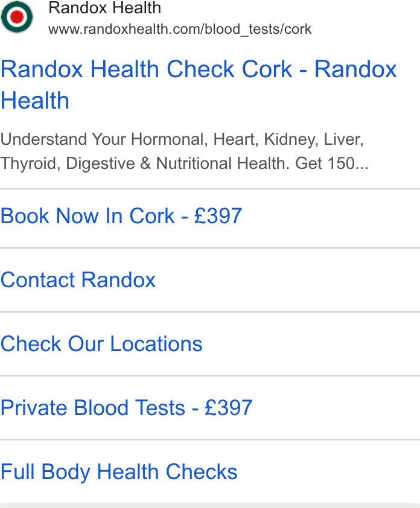Open the randoxhealth.com/blood_tests/cork URL
The width and height of the screenshot is (420, 508).
(x=180, y=29)
